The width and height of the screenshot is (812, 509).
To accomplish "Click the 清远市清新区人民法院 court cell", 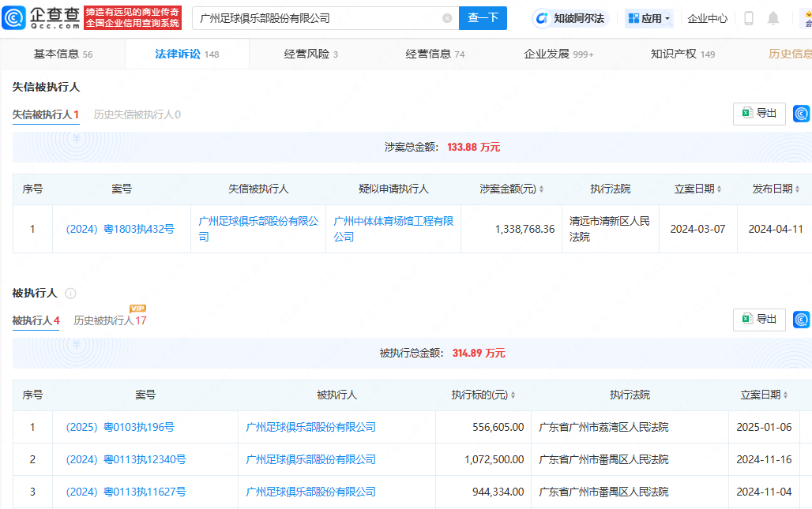I will [x=610, y=229].
